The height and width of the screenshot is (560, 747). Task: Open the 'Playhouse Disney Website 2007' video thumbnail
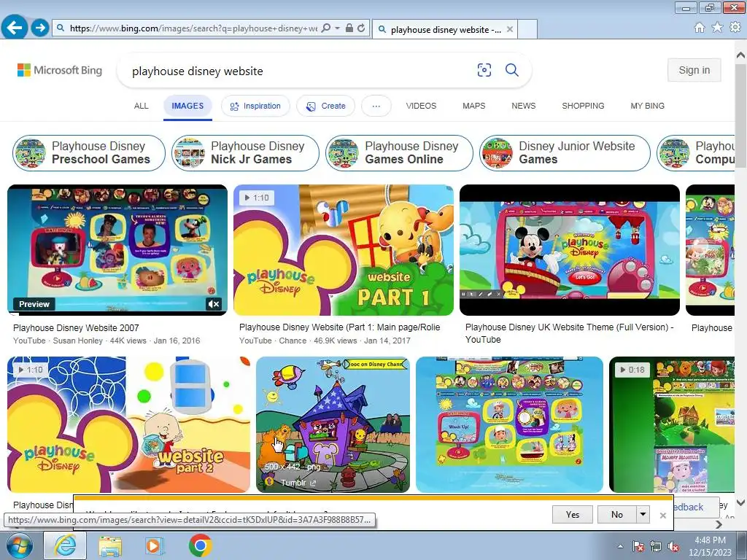coord(117,250)
